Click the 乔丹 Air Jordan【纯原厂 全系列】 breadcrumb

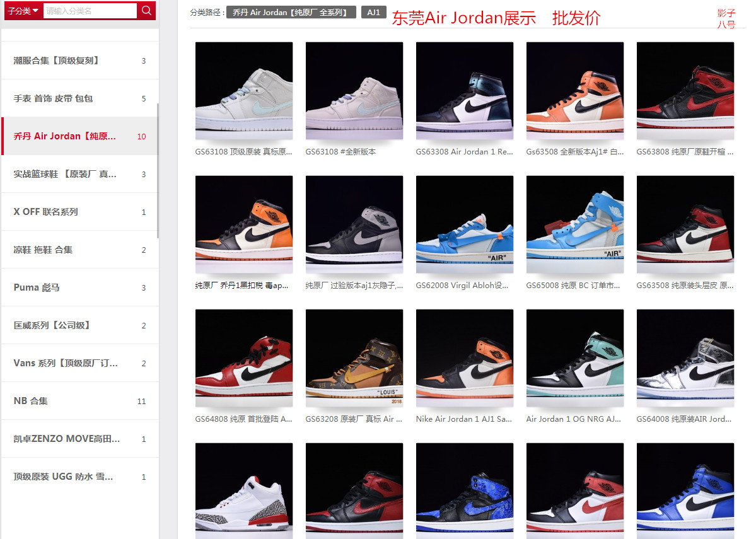point(291,12)
